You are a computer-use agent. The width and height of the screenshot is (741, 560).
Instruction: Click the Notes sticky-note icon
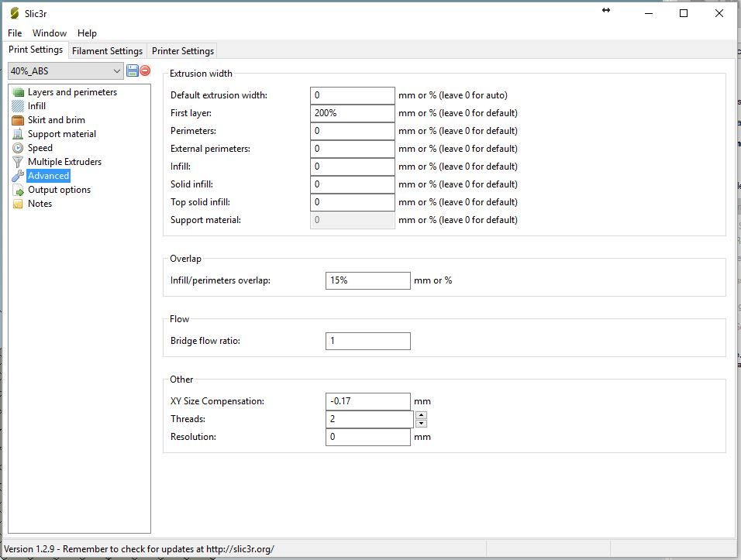(18, 204)
